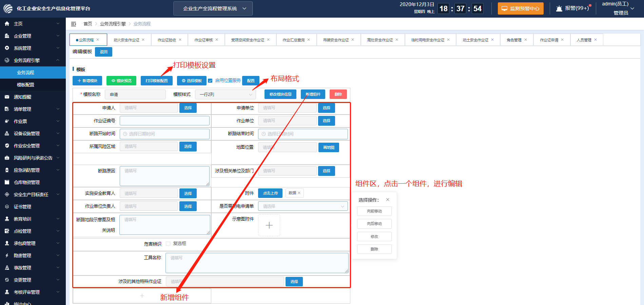Click the 企业管理 building icon
Screen dimensions: 644x305
tap(7, 36)
